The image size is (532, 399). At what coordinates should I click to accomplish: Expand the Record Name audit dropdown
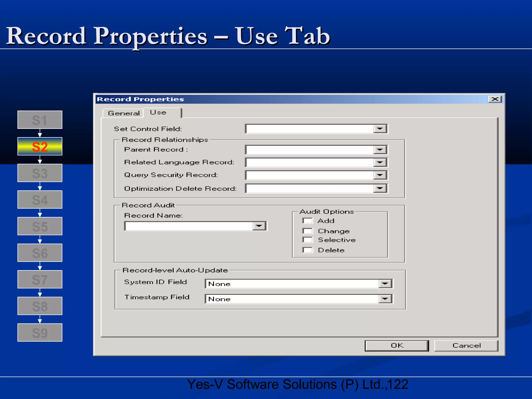click(259, 226)
